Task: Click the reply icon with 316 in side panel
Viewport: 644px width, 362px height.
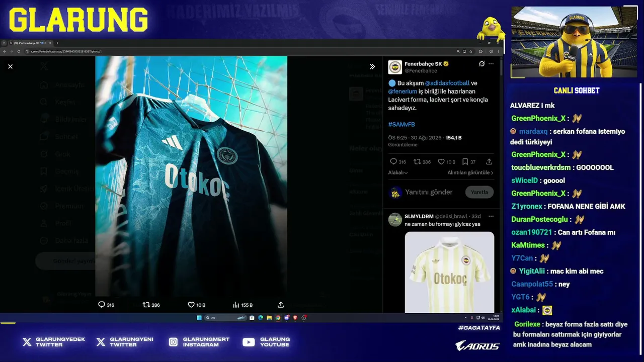Action: point(393,162)
